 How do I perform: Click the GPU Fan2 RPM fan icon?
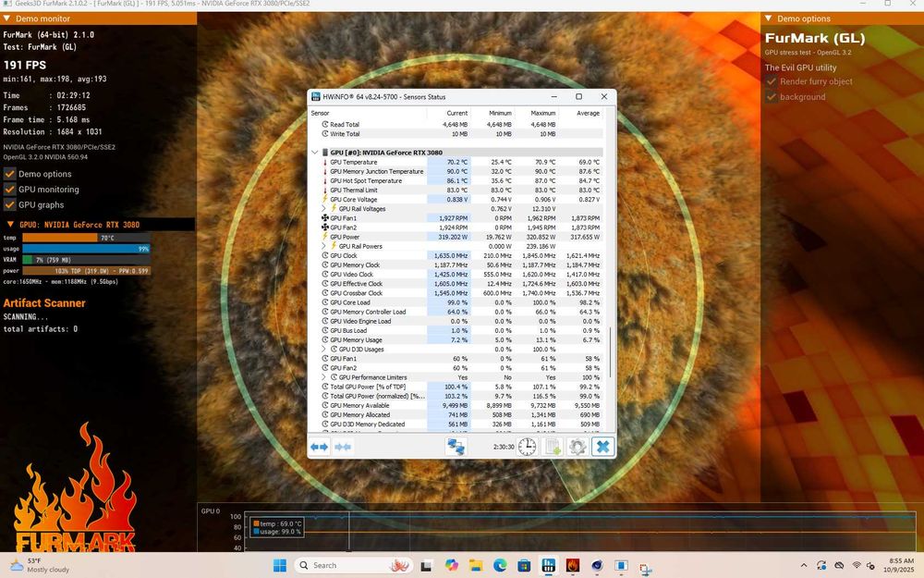[x=324, y=228]
